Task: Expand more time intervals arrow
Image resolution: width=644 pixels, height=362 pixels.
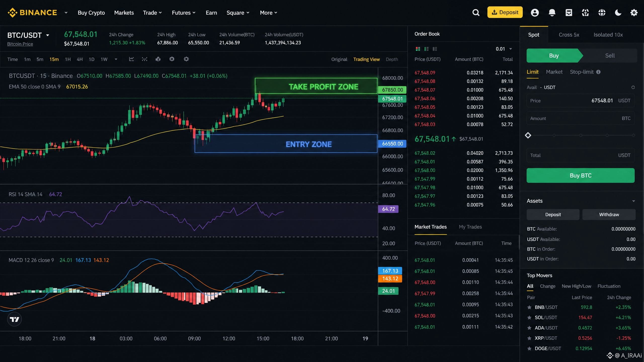Action: click(116, 59)
